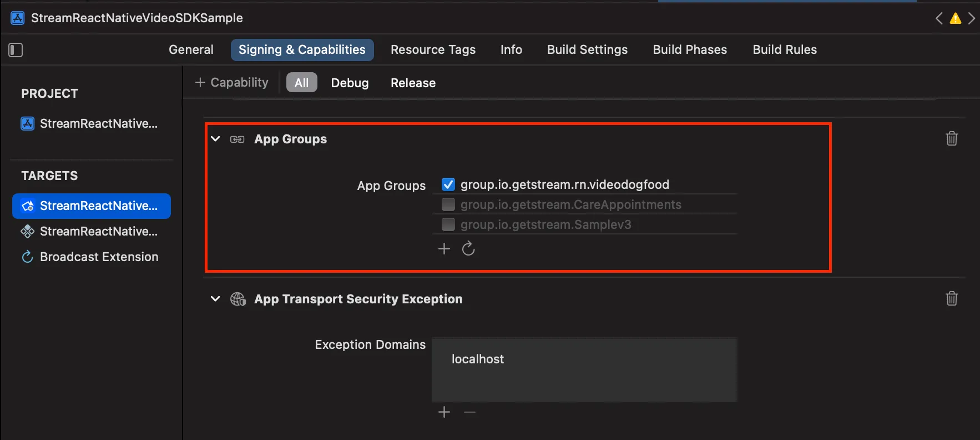Viewport: 980px width, 440px height.
Task: Uncheck group.io.getstream.rn.videodogfood checkbox
Action: point(448,184)
